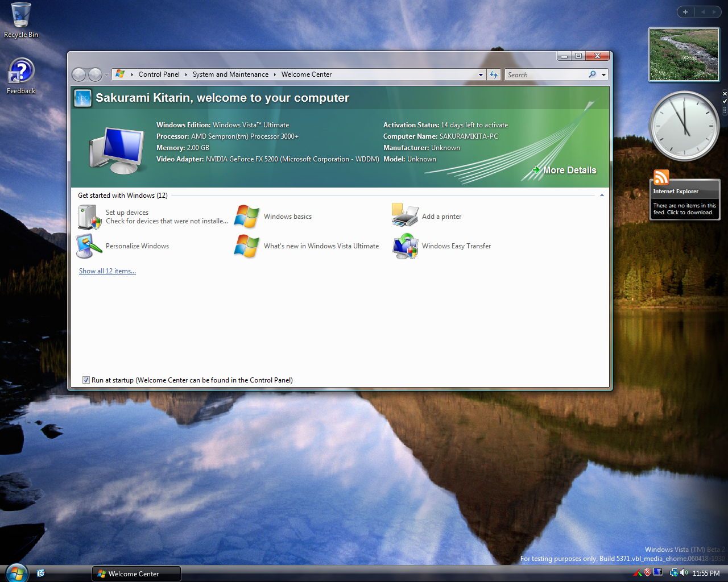728x582 pixels.
Task: Click the Welcome Center taskbar button
Action: [x=136, y=573]
